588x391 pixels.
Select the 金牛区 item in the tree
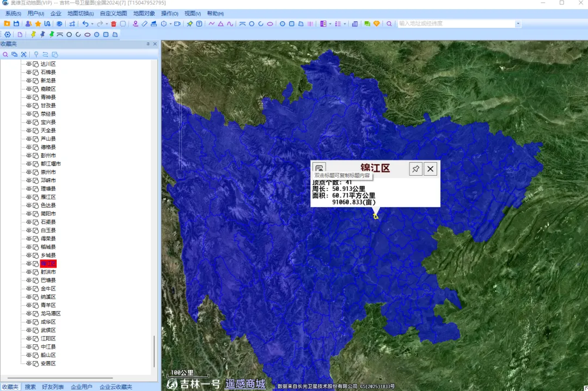pos(48,288)
